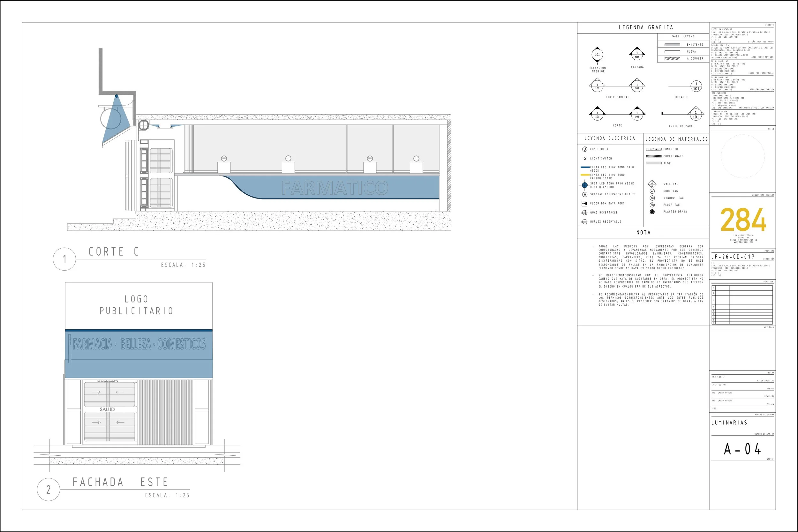
Task: Click the SALUD label on the facade
Action: click(x=107, y=409)
